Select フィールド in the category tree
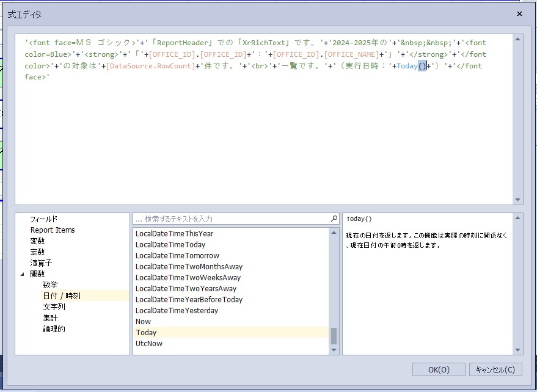The image size is (537, 392). point(44,219)
